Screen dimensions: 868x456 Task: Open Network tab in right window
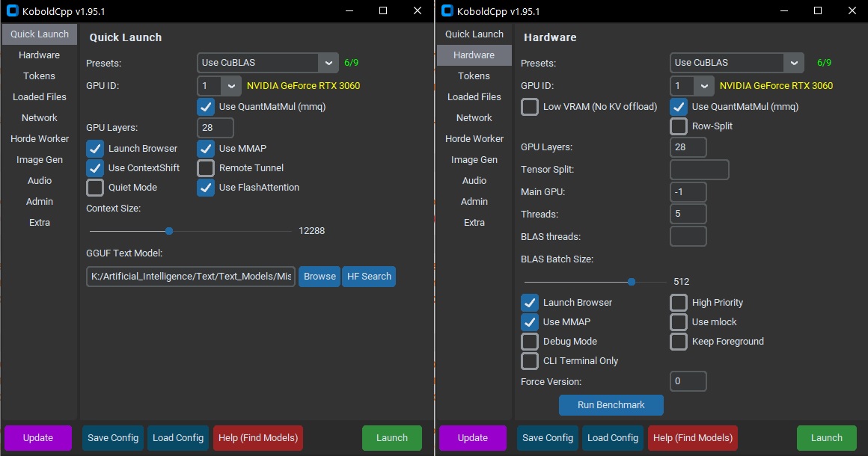click(474, 117)
